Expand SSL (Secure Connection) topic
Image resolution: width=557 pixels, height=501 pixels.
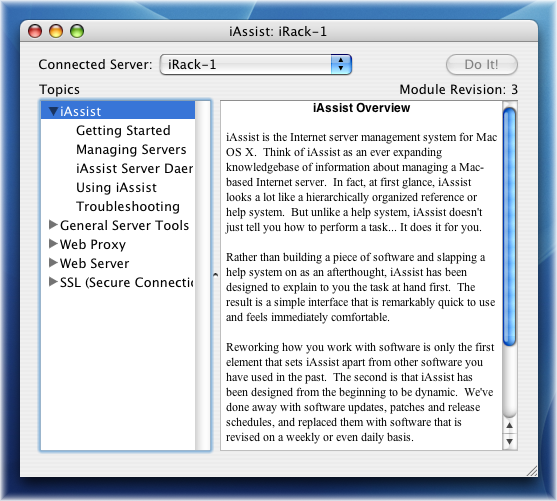(53, 282)
